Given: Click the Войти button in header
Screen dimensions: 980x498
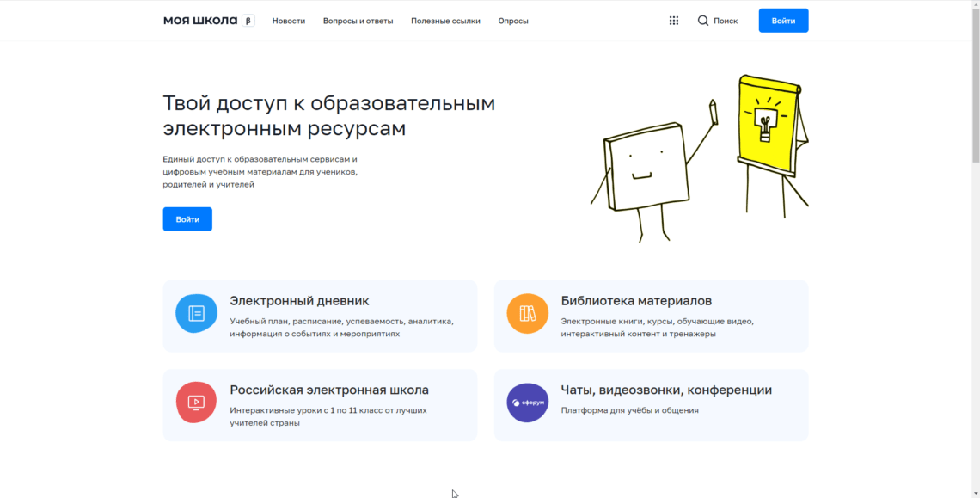Looking at the screenshot, I should 784,21.
